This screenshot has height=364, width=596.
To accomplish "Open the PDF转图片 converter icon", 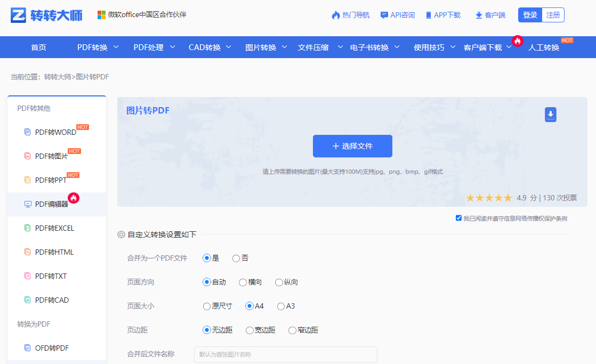I will [x=28, y=156].
